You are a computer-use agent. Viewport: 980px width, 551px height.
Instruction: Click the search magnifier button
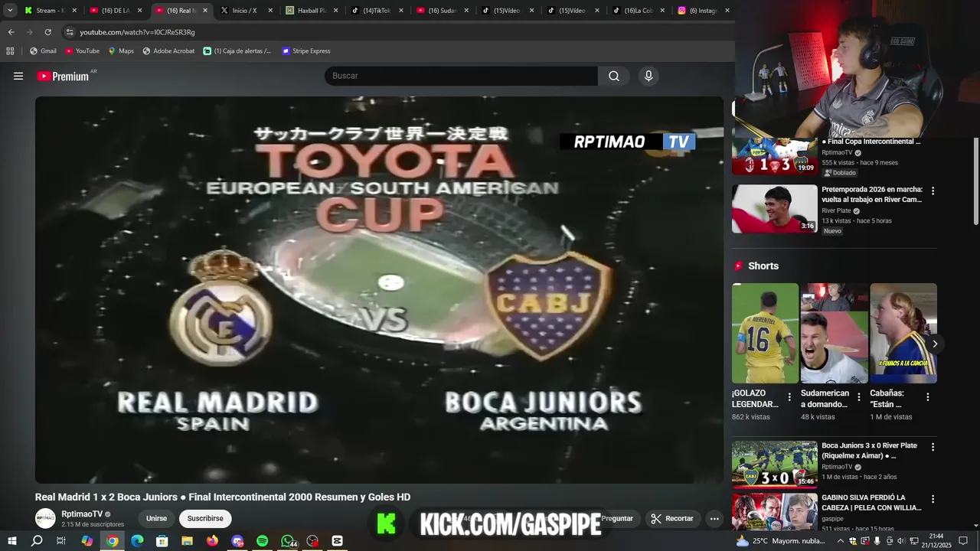tap(614, 76)
